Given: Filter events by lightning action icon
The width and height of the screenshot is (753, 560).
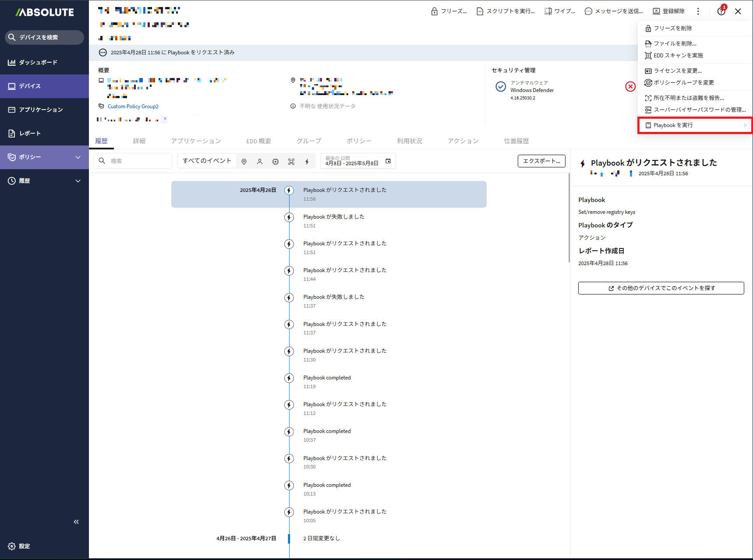Looking at the screenshot, I should point(307,162).
